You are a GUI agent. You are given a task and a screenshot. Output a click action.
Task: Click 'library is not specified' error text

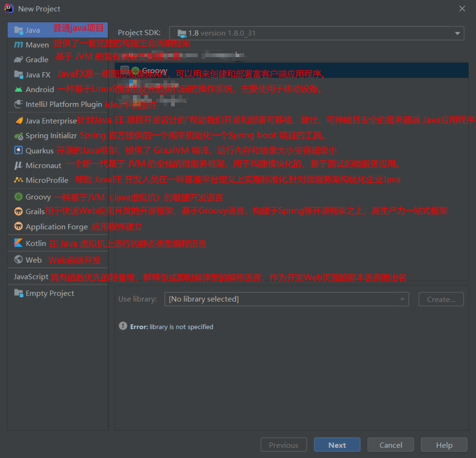click(181, 327)
